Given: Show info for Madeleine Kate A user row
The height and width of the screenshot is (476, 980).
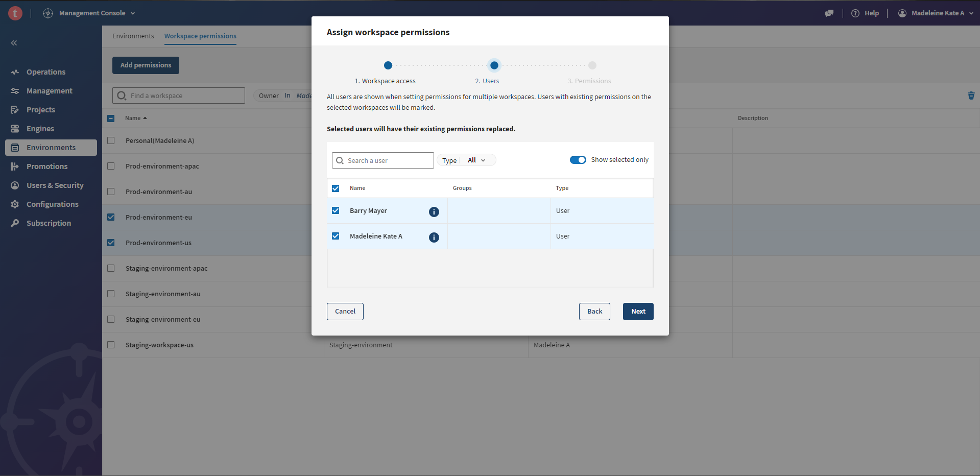Looking at the screenshot, I should click(434, 237).
